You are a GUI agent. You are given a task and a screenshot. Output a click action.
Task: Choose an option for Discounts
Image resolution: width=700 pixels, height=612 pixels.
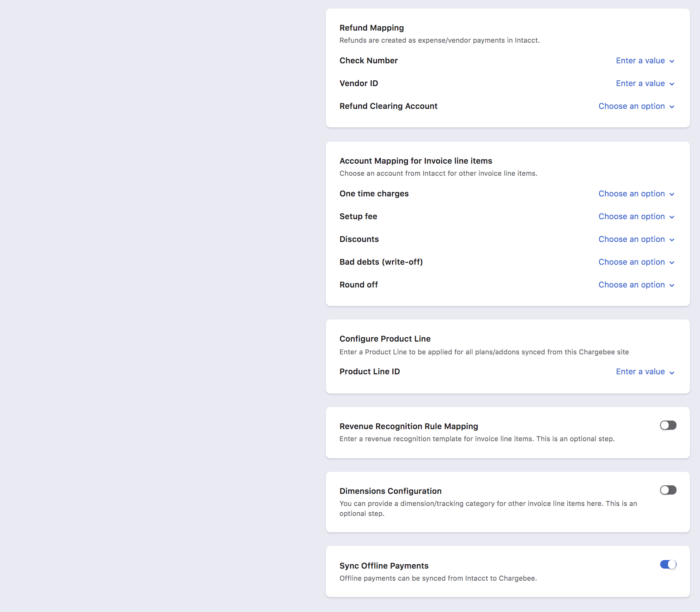[x=636, y=239]
